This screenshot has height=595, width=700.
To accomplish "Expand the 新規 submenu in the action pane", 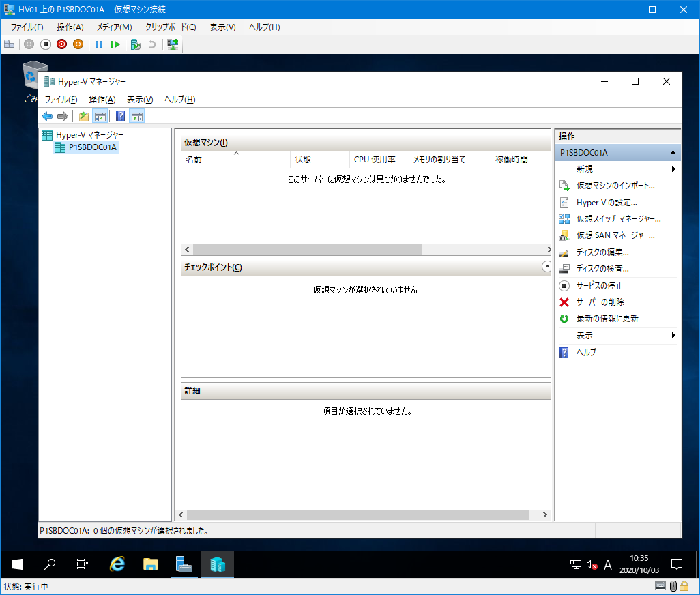I will click(x=673, y=169).
